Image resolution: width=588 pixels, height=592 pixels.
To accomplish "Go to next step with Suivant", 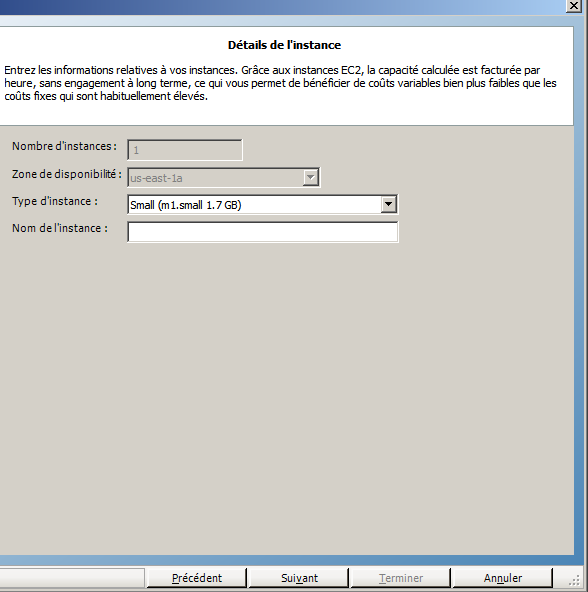I will click(299, 578).
